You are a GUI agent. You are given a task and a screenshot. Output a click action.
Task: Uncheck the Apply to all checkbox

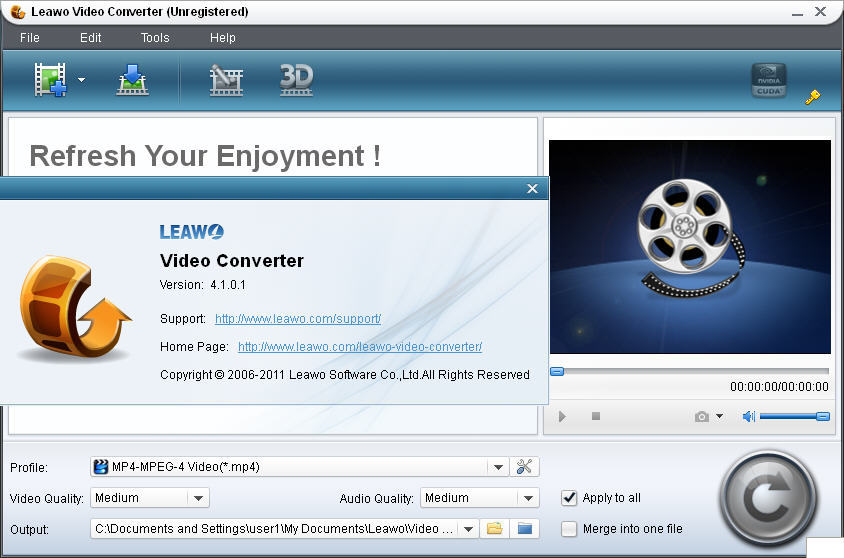569,498
